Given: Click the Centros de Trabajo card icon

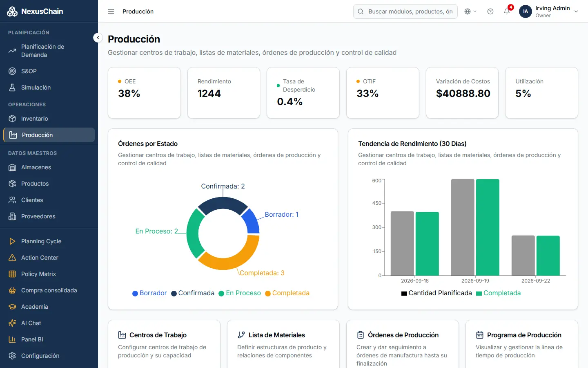Looking at the screenshot, I should coord(122,335).
